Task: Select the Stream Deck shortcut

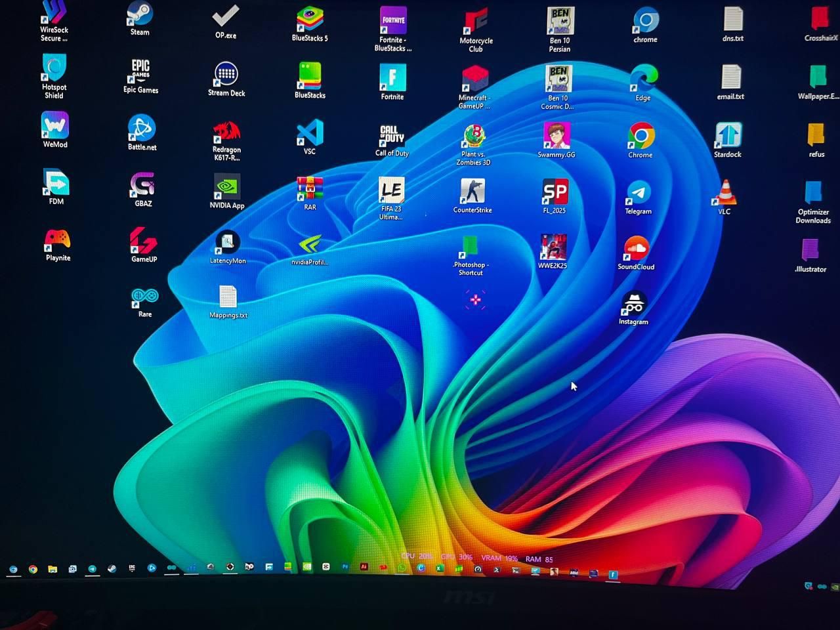Action: (x=226, y=79)
